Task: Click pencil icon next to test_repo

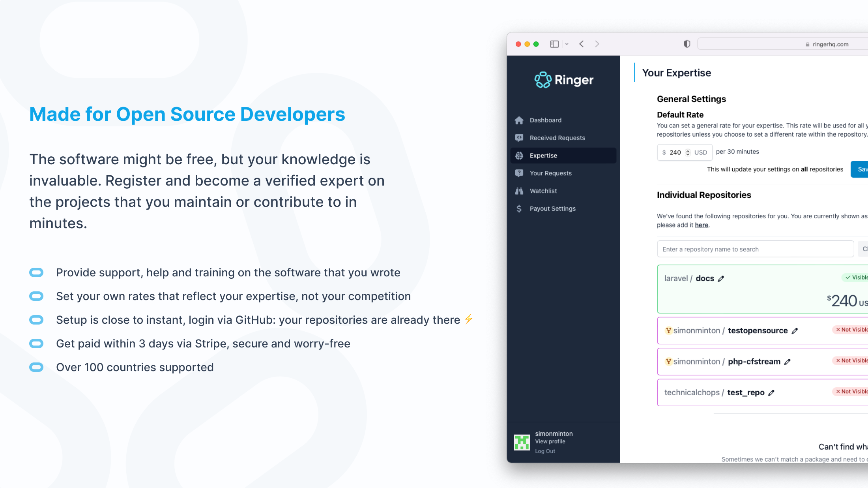Action: (771, 393)
